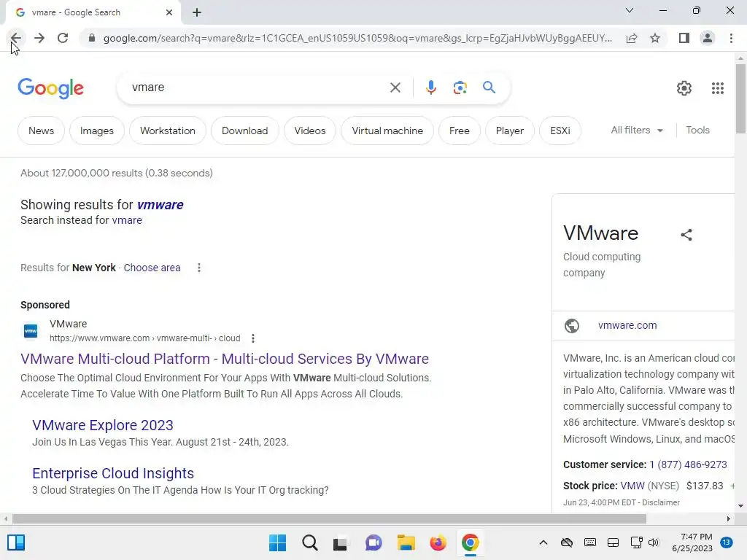Open volume control in tray
Viewport: 747px width, 560px height.
coord(653,542)
